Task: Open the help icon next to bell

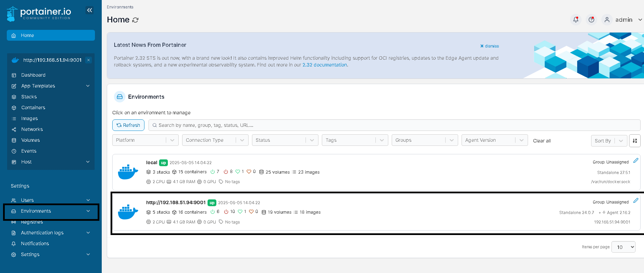Action: (591, 20)
